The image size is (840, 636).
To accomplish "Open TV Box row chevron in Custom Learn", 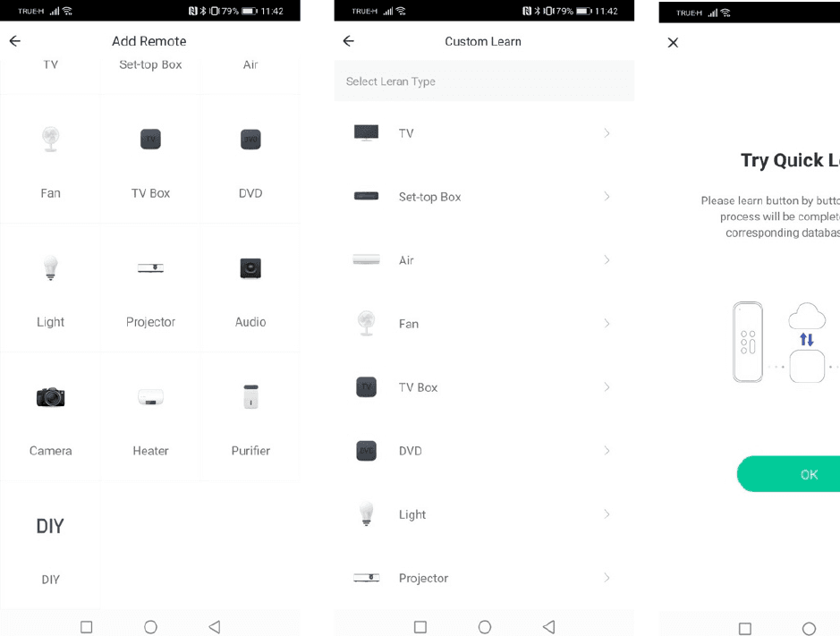I will pos(607,386).
